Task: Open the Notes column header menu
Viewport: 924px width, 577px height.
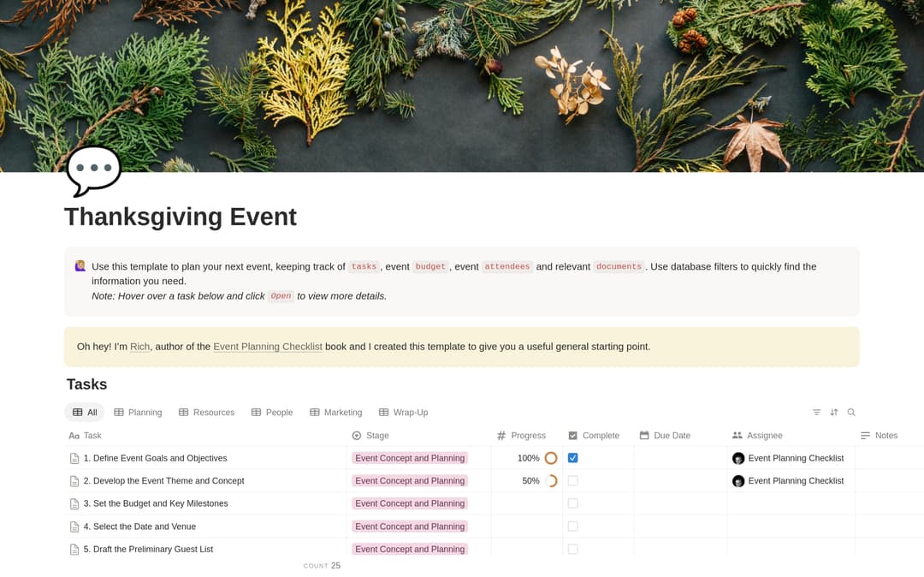Action: [x=880, y=436]
